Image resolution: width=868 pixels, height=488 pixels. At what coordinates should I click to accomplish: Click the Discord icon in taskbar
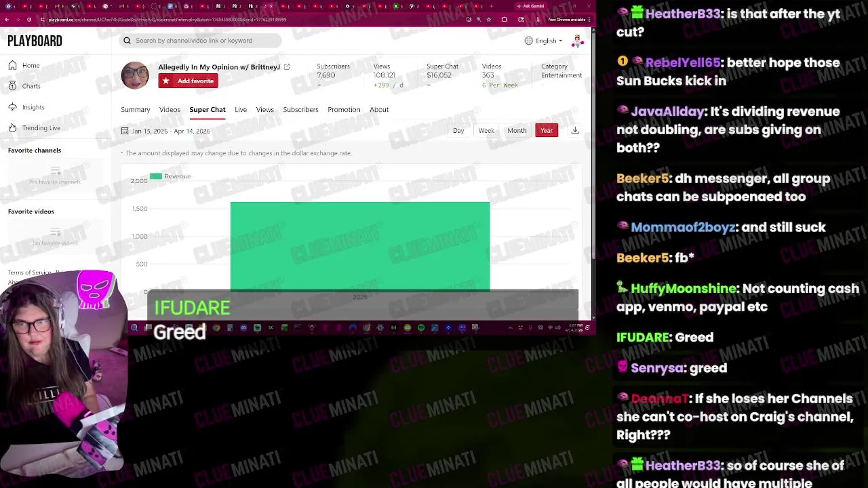244,328
